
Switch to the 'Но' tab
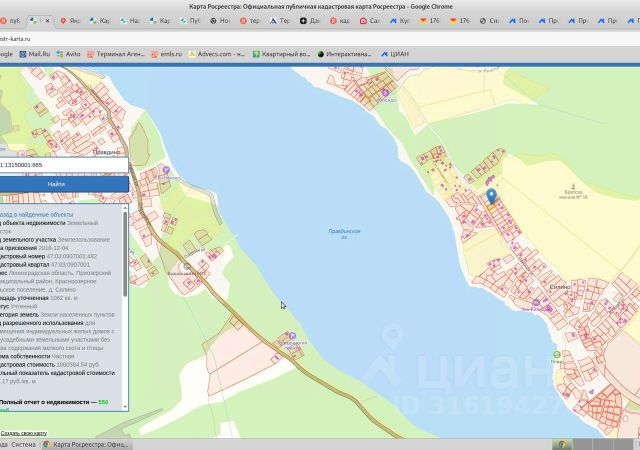click(220, 20)
